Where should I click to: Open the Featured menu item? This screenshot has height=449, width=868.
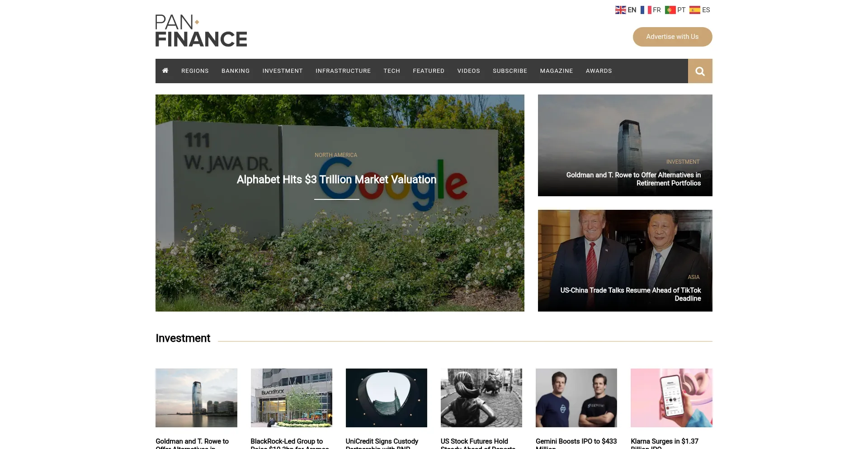pos(429,71)
